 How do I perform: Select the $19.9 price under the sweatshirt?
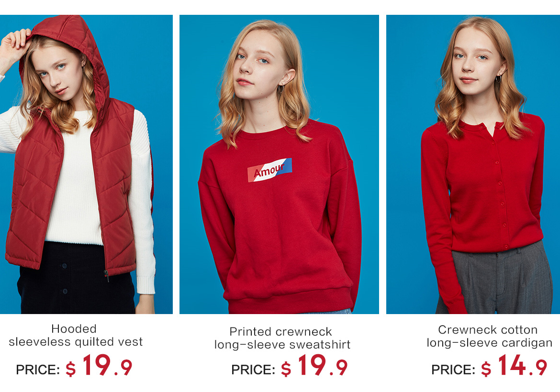[314, 366]
